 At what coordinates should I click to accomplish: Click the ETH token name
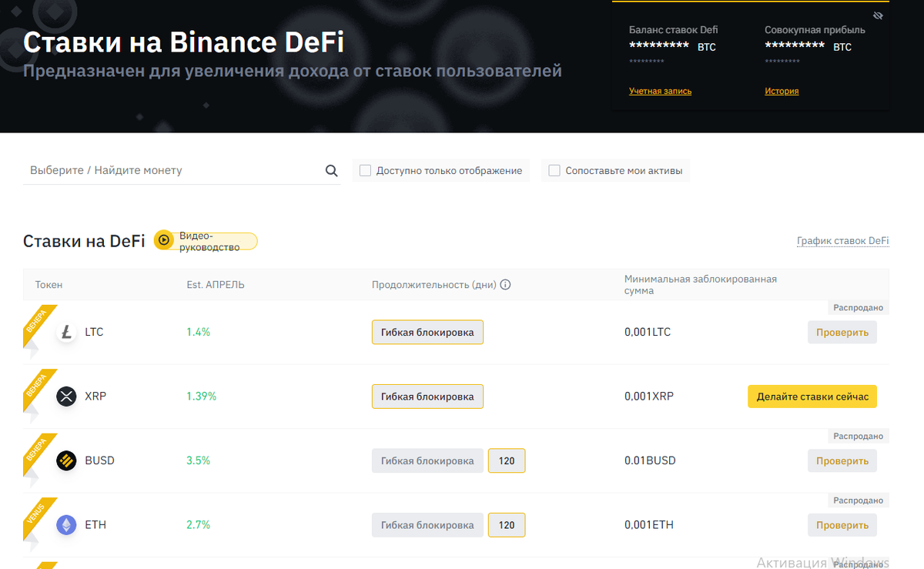click(x=95, y=525)
